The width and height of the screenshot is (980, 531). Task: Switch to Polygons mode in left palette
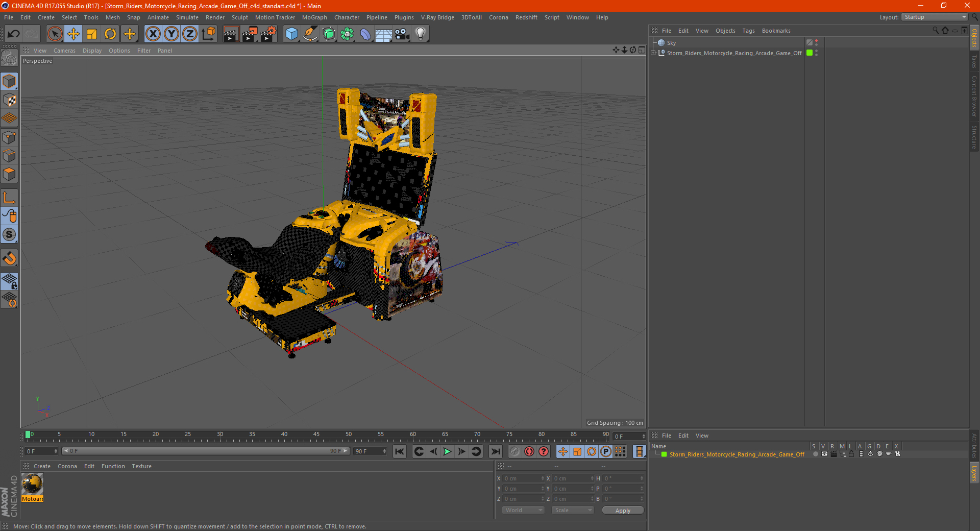9,174
